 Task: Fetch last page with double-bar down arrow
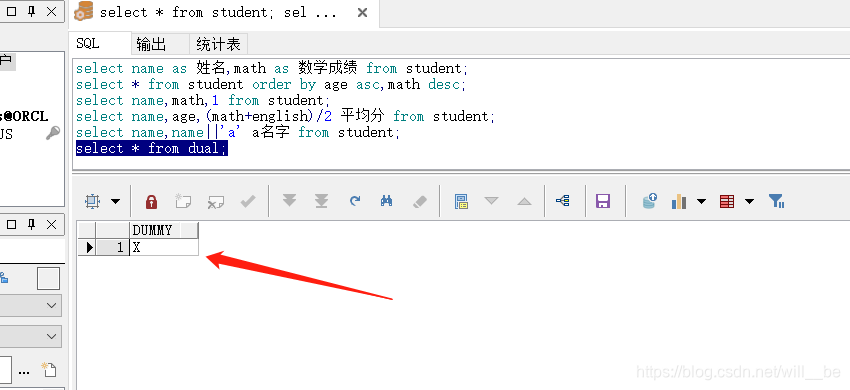[x=322, y=201]
